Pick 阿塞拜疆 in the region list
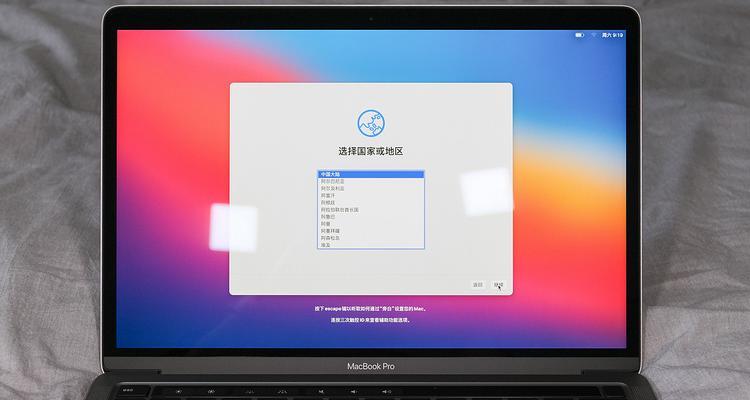This screenshot has width=750, height=400. pyautogui.click(x=371, y=231)
